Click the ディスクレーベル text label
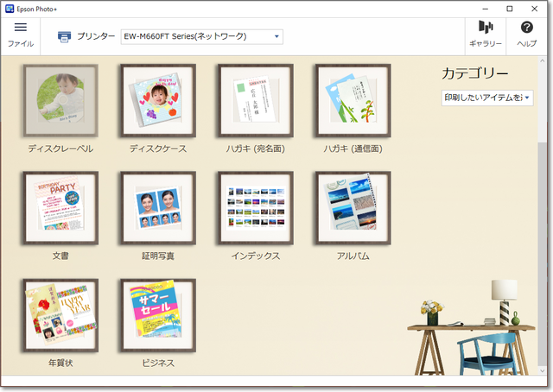Image resolution: width=553 pixels, height=392 pixels. click(x=60, y=149)
